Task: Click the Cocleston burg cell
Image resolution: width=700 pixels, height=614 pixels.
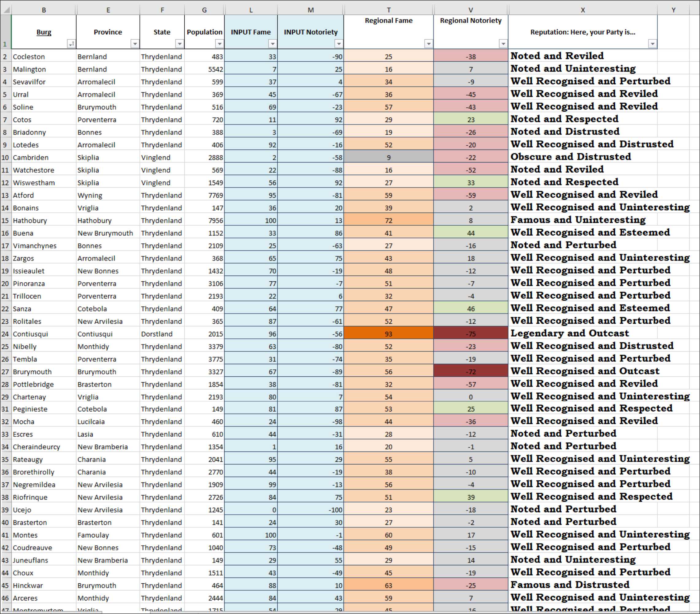Action: click(x=44, y=57)
